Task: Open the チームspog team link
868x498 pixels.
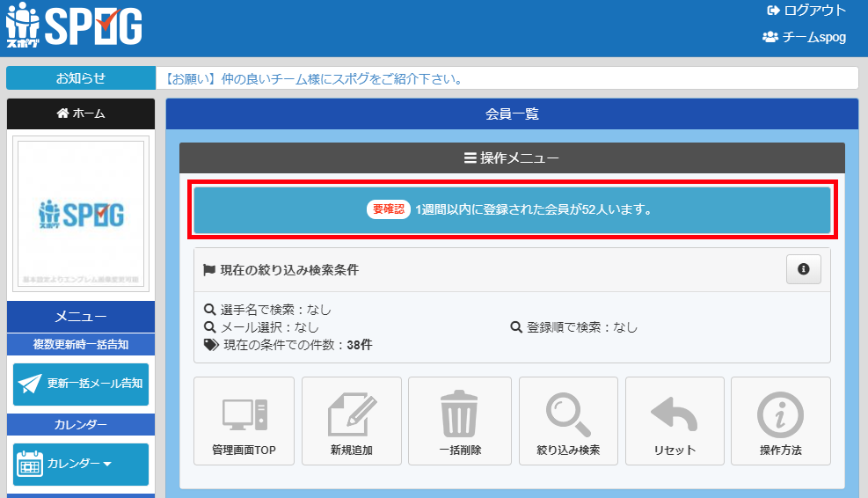Action: [804, 37]
